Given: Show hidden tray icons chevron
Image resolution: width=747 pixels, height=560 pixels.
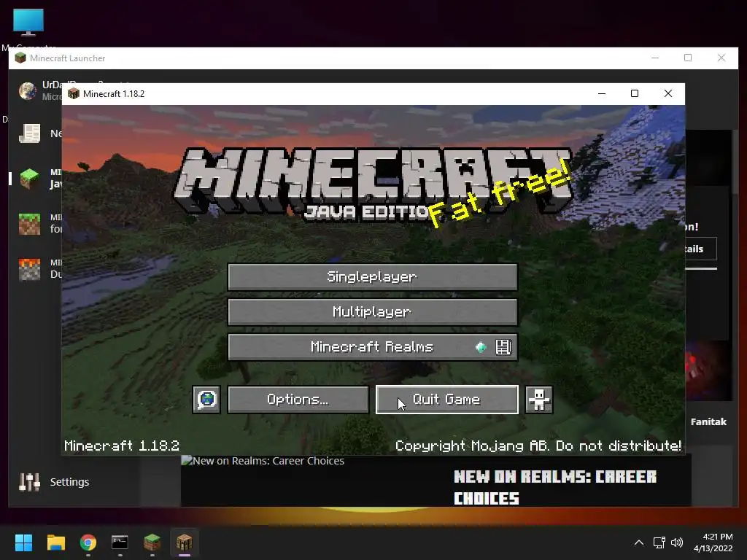Looking at the screenshot, I should [639, 542].
